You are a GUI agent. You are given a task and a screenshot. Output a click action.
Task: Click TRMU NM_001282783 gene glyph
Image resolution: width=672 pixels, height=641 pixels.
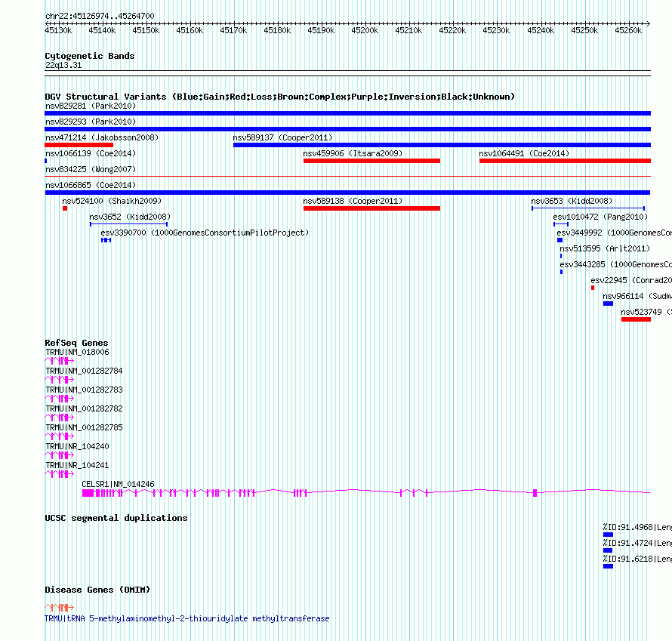click(x=59, y=399)
